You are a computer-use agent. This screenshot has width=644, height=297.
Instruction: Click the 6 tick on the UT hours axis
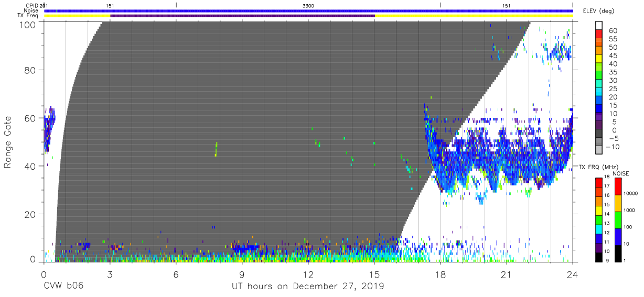point(176,273)
